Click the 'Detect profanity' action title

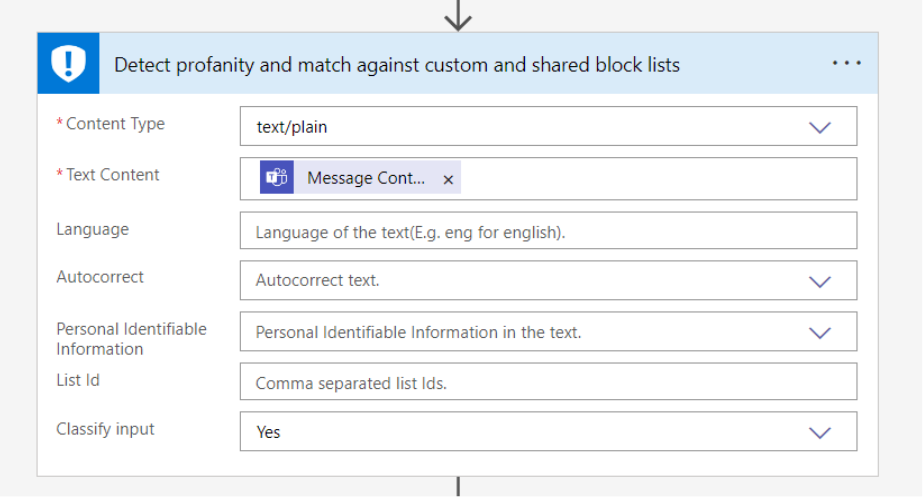397,65
